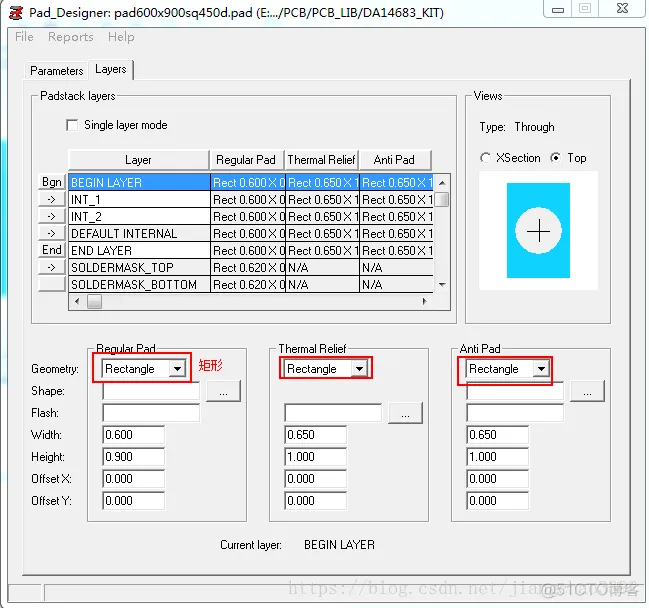Click the Thermal Relief Flash field

click(x=333, y=413)
